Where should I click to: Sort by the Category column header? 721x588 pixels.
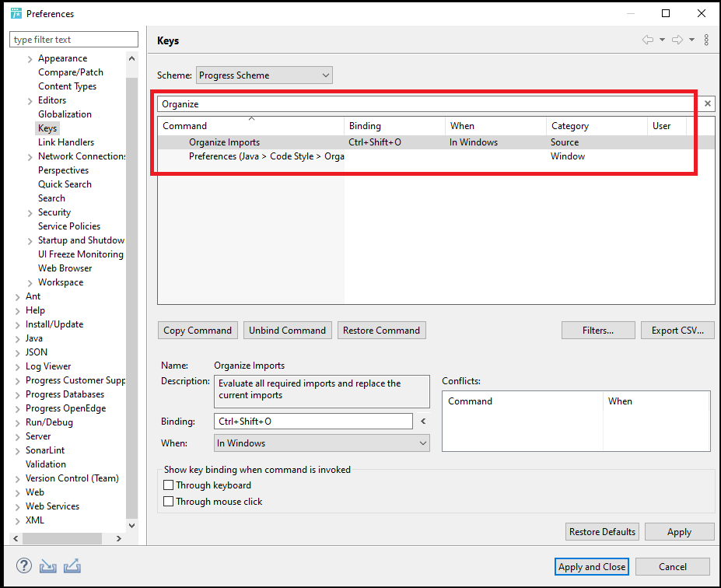pos(597,125)
